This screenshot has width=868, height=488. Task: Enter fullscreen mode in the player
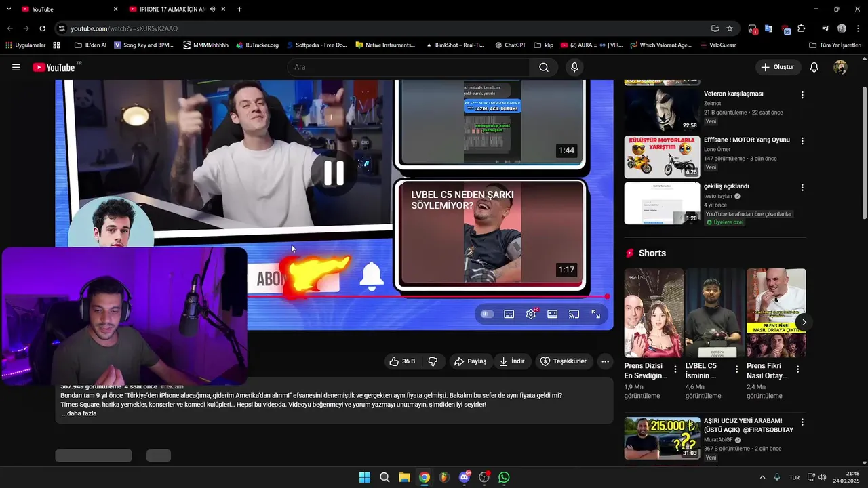(x=596, y=314)
